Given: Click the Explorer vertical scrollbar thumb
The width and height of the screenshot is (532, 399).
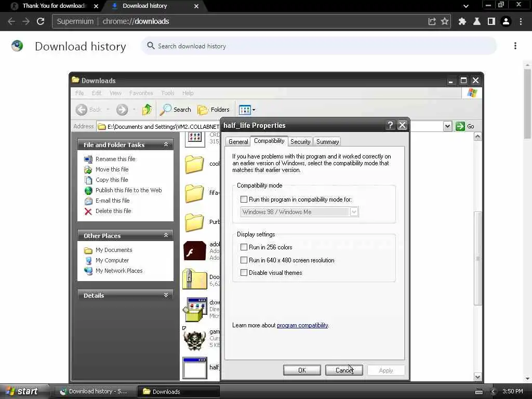Looking at the screenshot, I should 477,259.
